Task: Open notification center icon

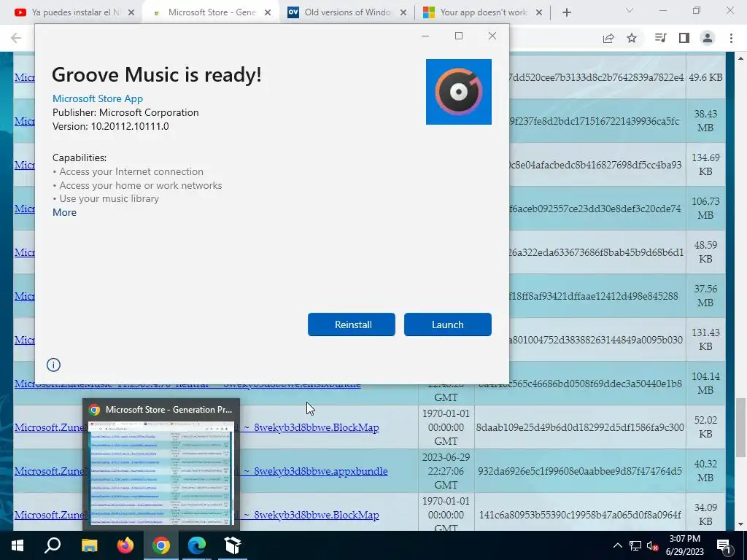Action: (724, 545)
